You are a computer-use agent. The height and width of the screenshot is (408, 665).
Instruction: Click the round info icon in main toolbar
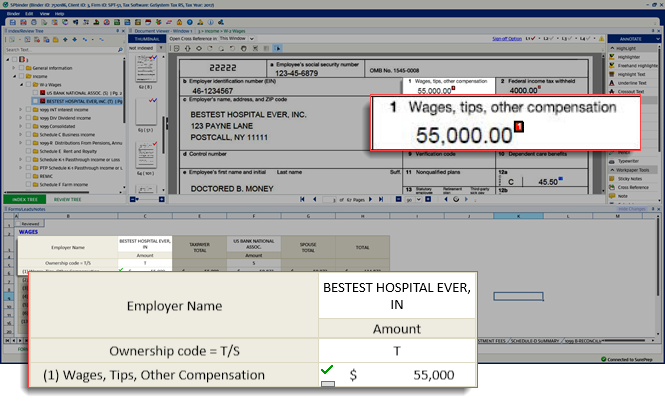(x=210, y=22)
